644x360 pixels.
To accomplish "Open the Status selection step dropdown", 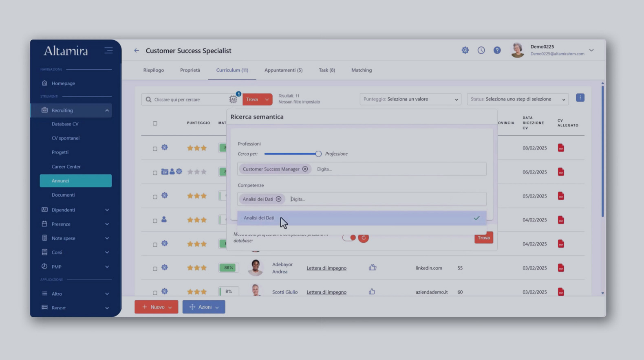I will click(x=517, y=99).
